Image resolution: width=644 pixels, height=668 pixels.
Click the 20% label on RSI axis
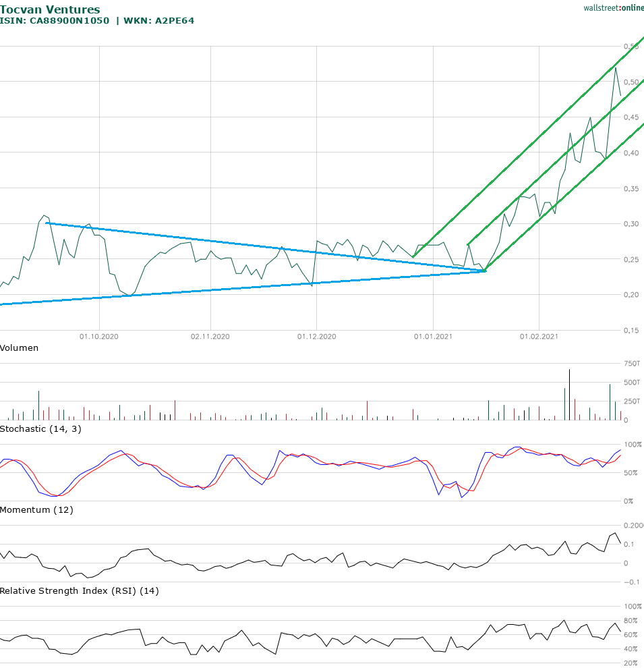(631, 663)
